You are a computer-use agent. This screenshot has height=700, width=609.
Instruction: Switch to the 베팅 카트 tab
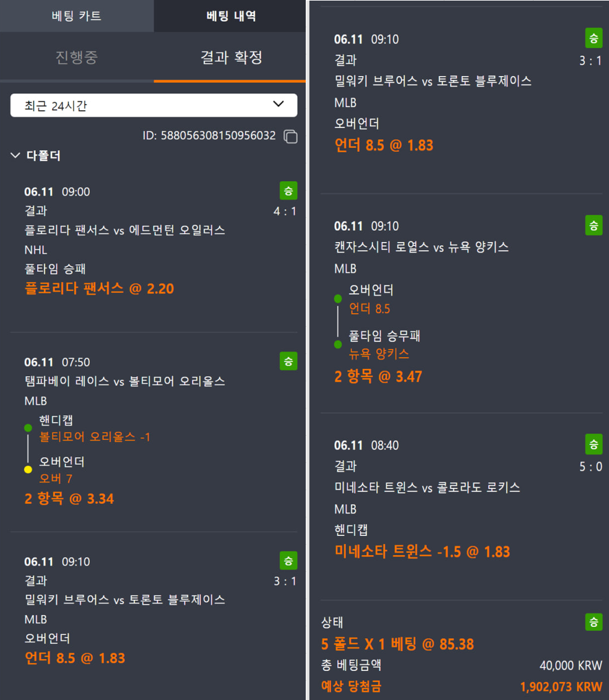(77, 16)
